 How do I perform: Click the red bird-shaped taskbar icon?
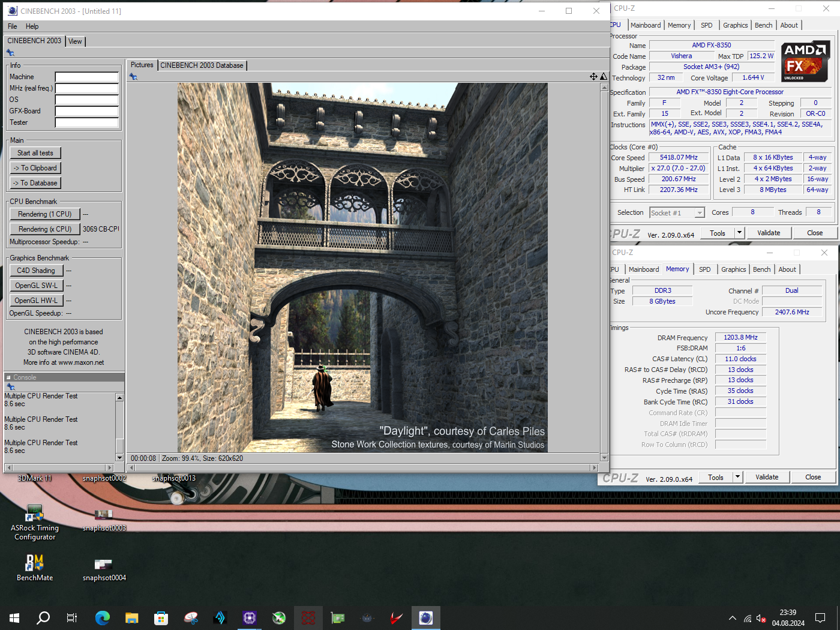tap(397, 617)
